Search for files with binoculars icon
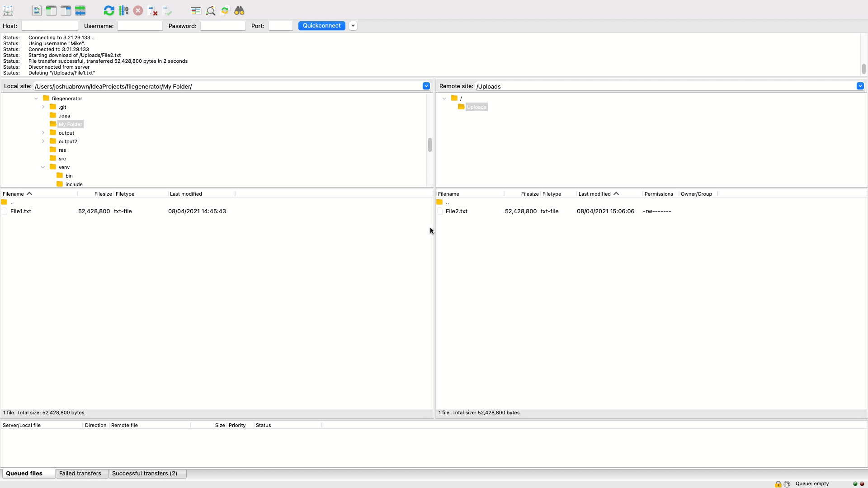868x488 pixels. tap(239, 10)
